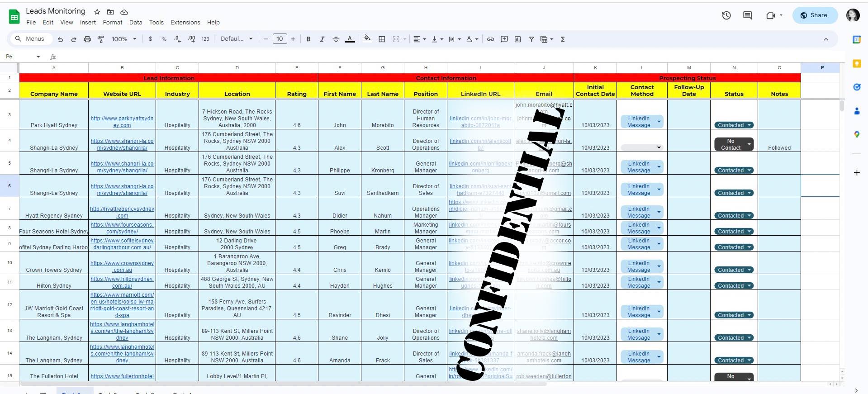The width and height of the screenshot is (868, 394).
Task: Click the undo icon in toolbar
Action: [x=60, y=39]
